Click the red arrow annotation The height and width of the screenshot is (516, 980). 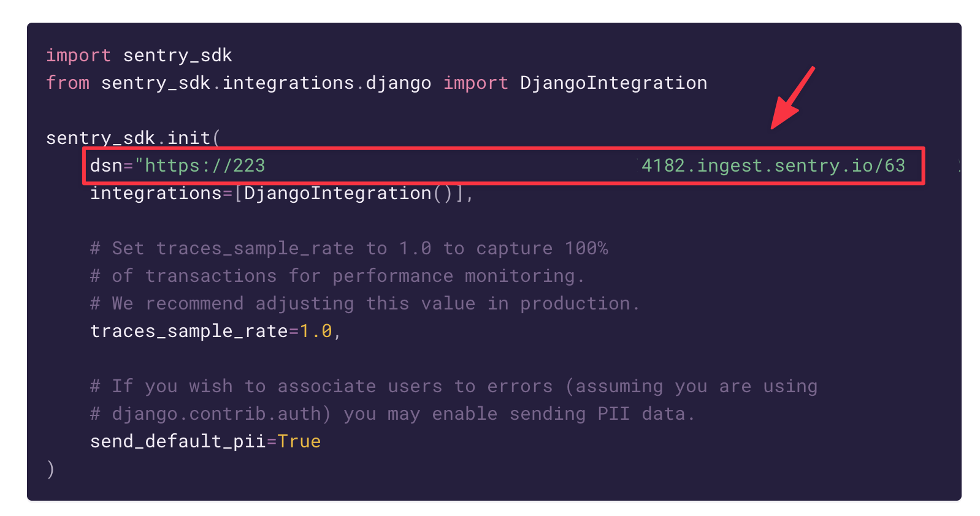click(x=791, y=99)
